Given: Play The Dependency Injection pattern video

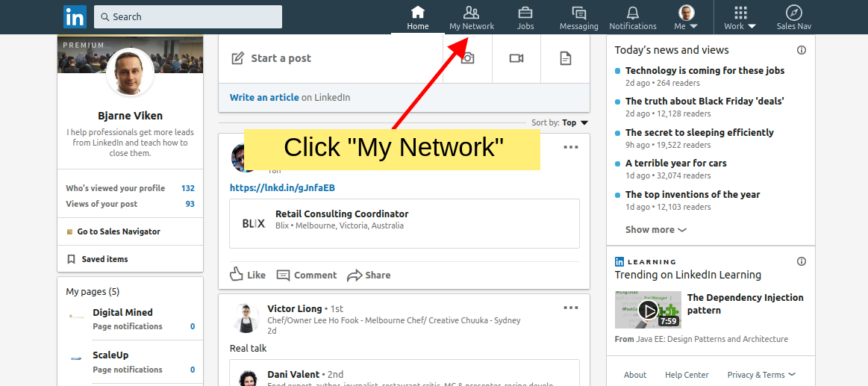Looking at the screenshot, I should pos(647,310).
